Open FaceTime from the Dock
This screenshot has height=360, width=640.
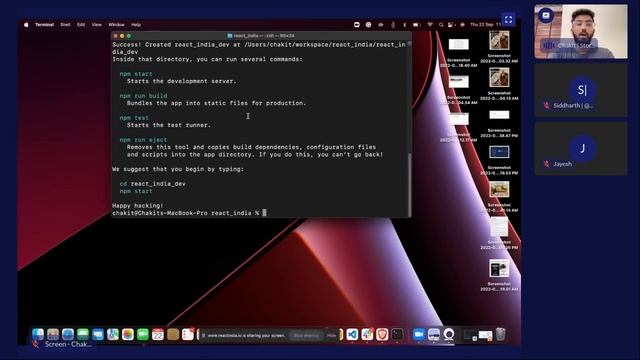click(143, 334)
